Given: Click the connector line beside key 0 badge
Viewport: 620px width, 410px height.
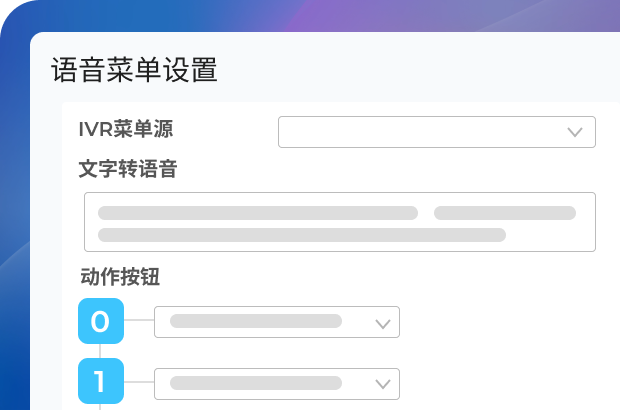Looking at the screenshot, I should coord(139,322).
